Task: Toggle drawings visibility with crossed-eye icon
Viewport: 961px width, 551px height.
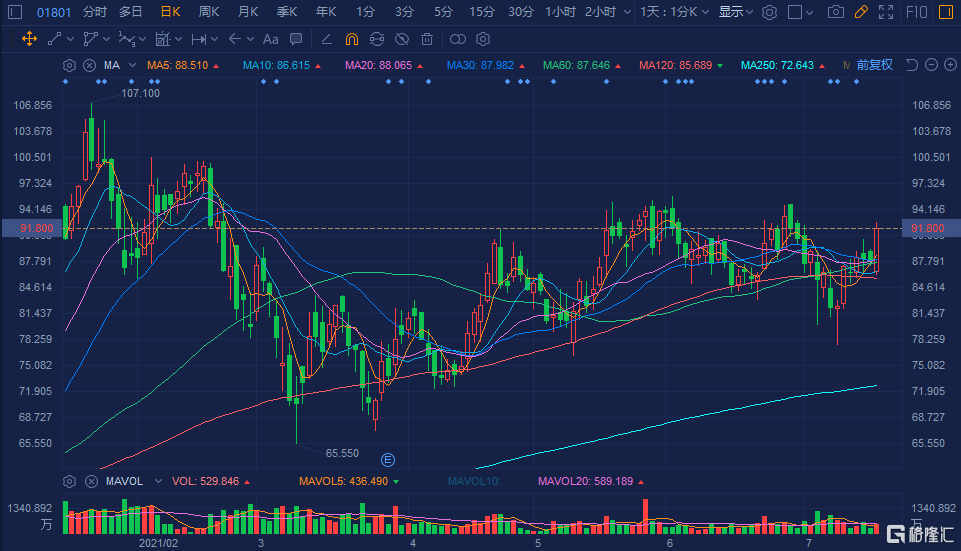Action: [x=401, y=39]
